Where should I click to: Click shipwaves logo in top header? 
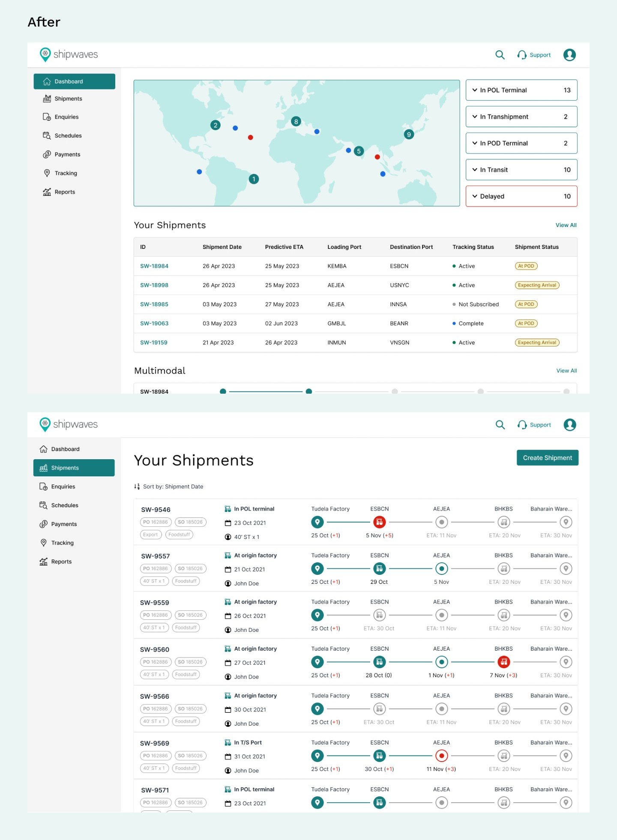point(69,54)
